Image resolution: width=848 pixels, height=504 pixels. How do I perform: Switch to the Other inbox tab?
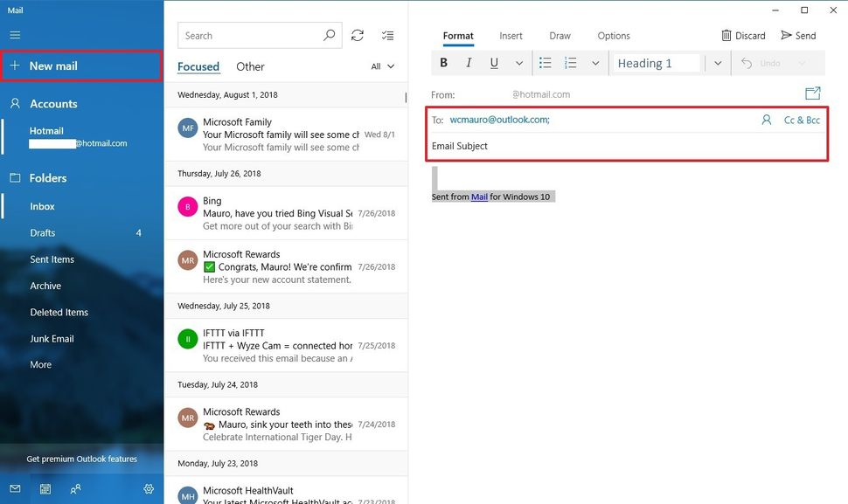tap(250, 66)
